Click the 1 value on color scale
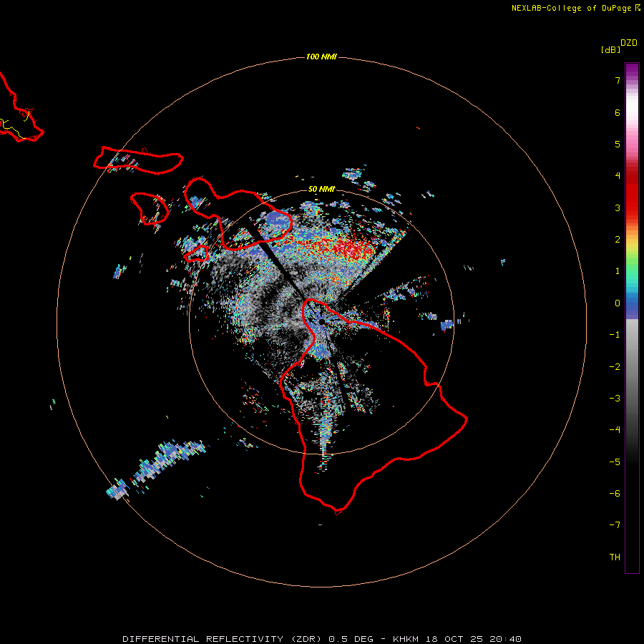Viewport: 644px width, 644px height. pyautogui.click(x=618, y=271)
